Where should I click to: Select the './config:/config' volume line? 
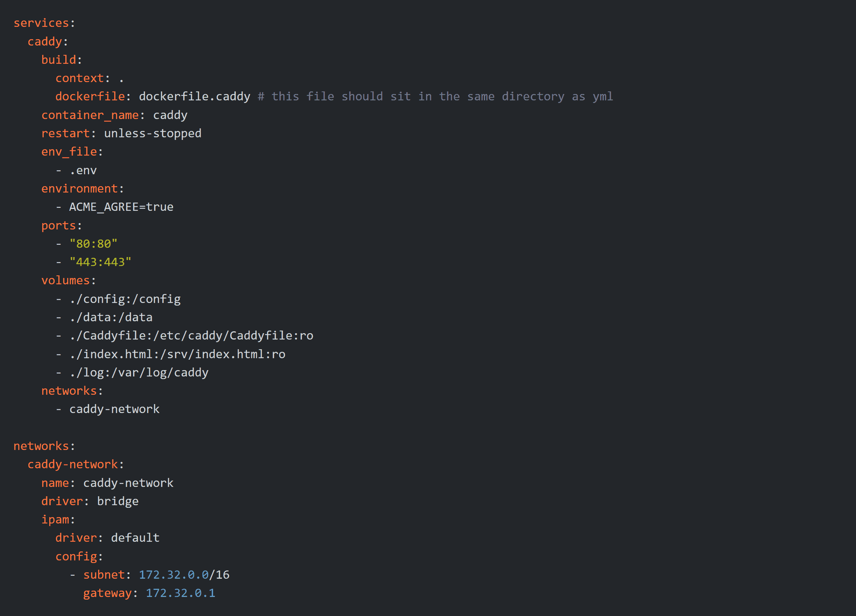pos(125,299)
